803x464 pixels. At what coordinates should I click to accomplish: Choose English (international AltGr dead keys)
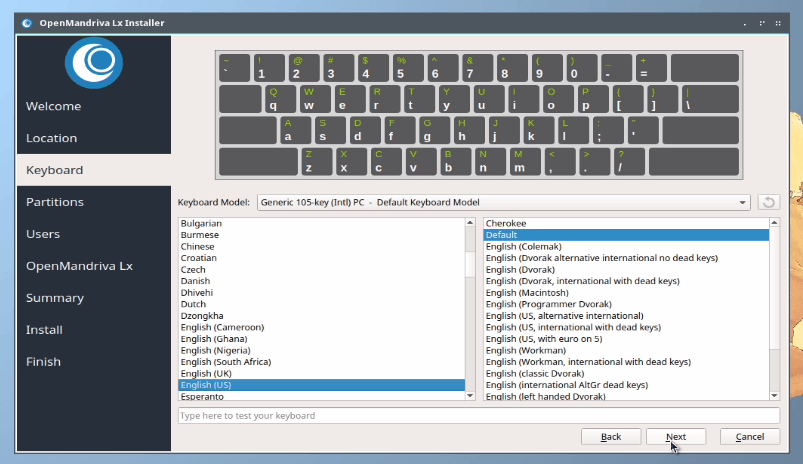tap(626, 385)
